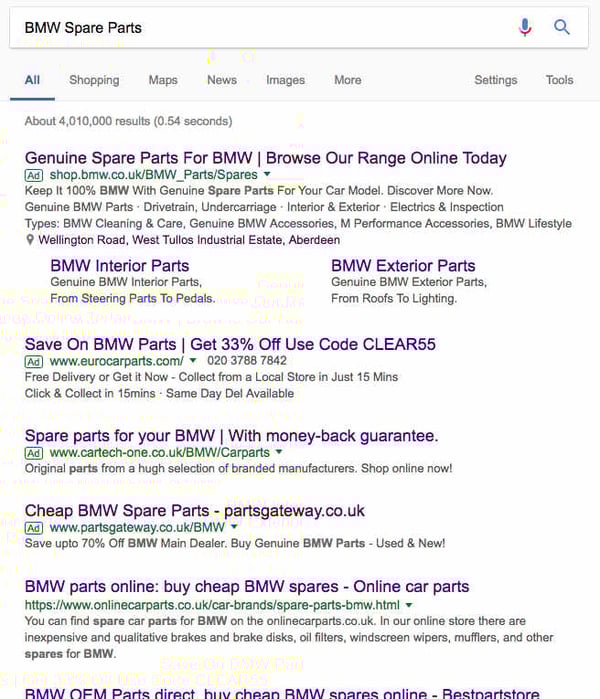Expand dropdown arrow next to eurocarparts.com URL
This screenshot has width=600, height=699.
(193, 360)
